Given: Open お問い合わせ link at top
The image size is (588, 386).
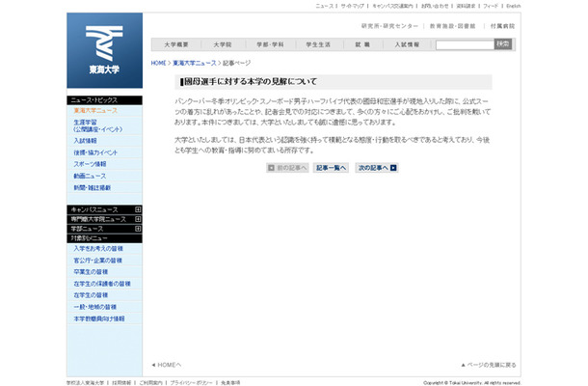Looking at the screenshot, I should click(435, 6).
